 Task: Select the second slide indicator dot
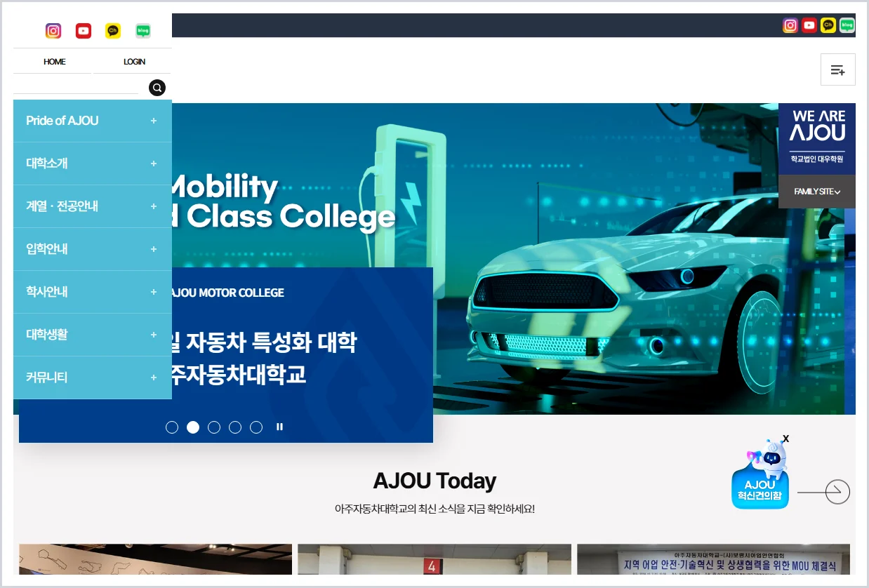[x=193, y=427]
